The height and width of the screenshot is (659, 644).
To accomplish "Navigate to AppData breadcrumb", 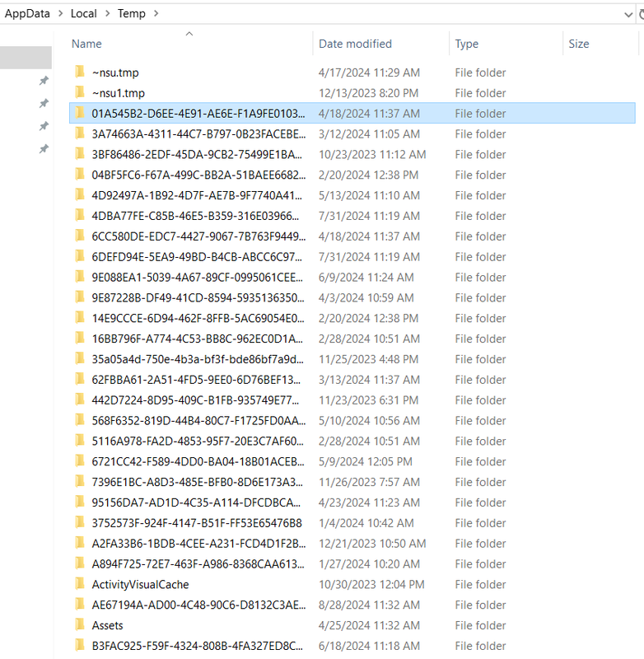I will coord(27,13).
